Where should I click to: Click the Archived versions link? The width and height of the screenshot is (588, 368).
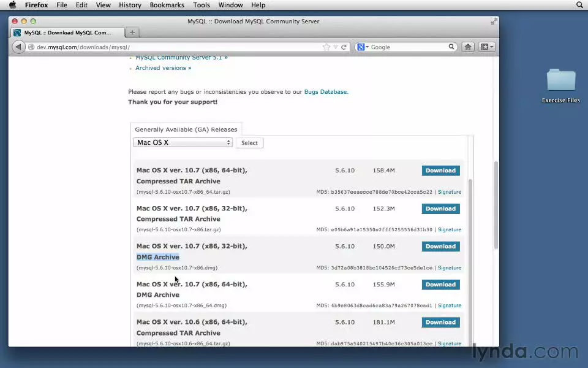[x=163, y=68]
